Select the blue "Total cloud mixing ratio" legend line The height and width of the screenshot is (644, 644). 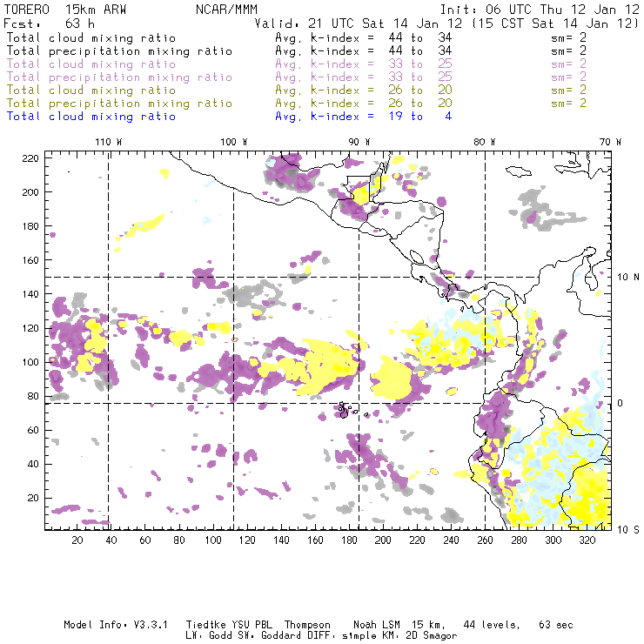[91, 117]
